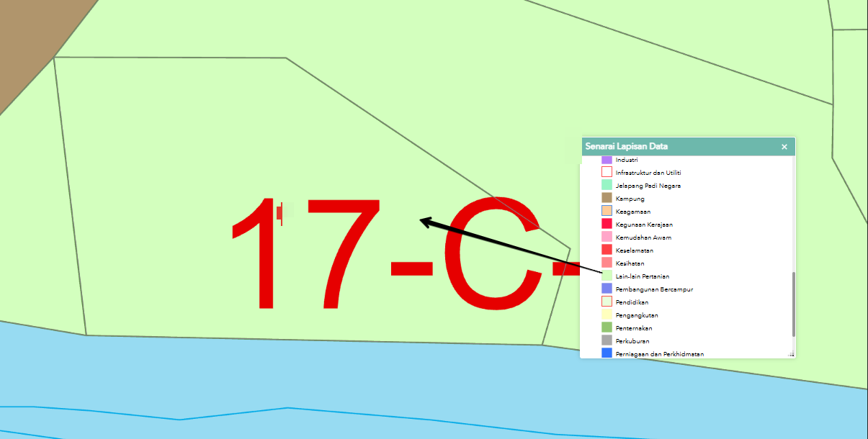
Task: Select the Lain-lain Pertanian legend label
Action: 643,276
